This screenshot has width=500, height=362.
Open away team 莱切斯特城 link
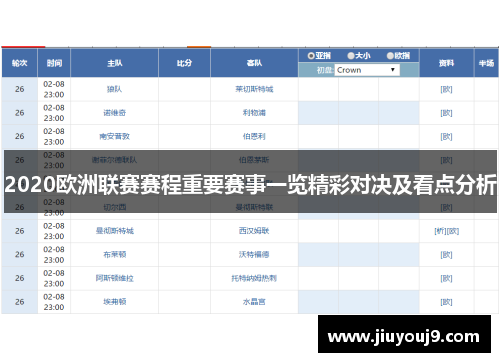point(254,89)
